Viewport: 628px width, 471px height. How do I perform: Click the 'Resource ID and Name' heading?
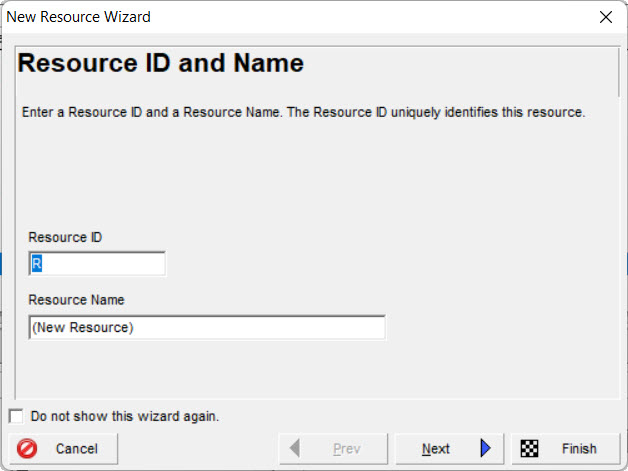(x=161, y=63)
